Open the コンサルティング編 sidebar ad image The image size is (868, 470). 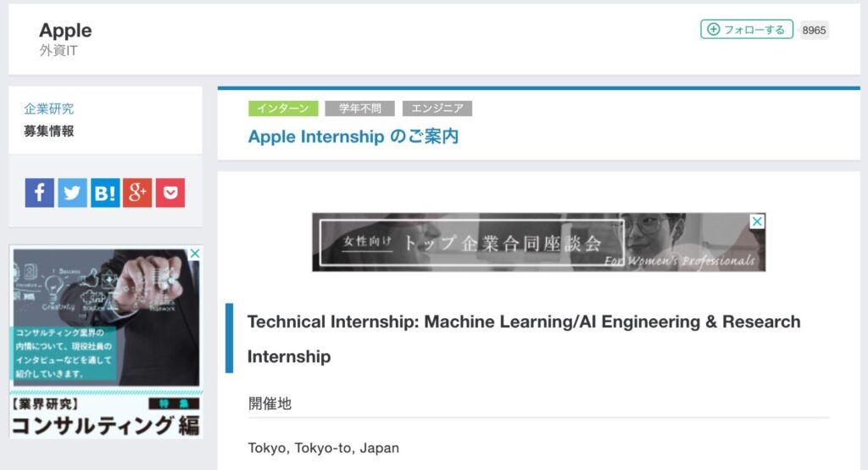[106, 342]
